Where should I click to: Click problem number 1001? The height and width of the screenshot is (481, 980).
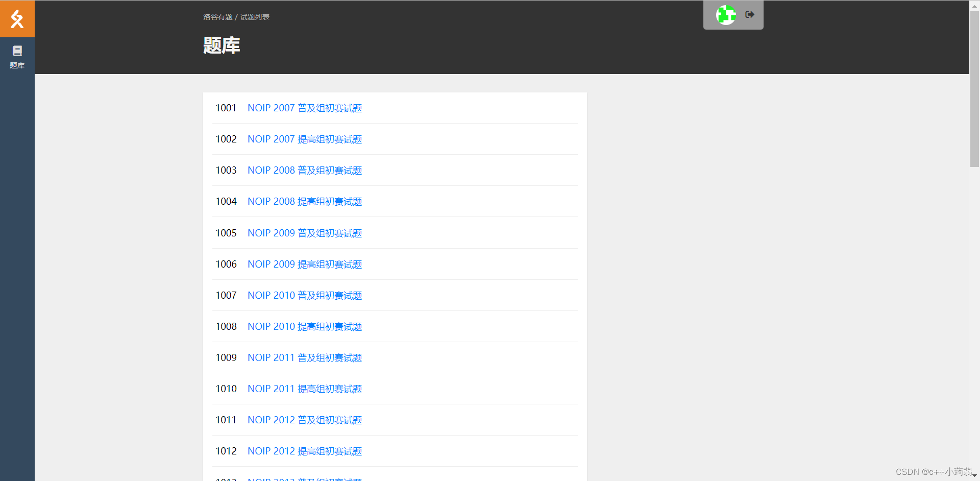pyautogui.click(x=226, y=108)
